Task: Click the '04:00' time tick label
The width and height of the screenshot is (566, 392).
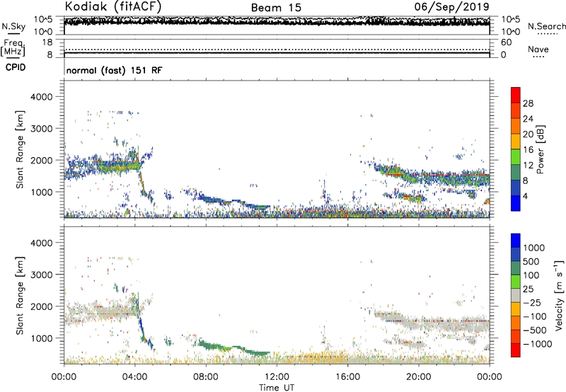Action: click(x=134, y=377)
